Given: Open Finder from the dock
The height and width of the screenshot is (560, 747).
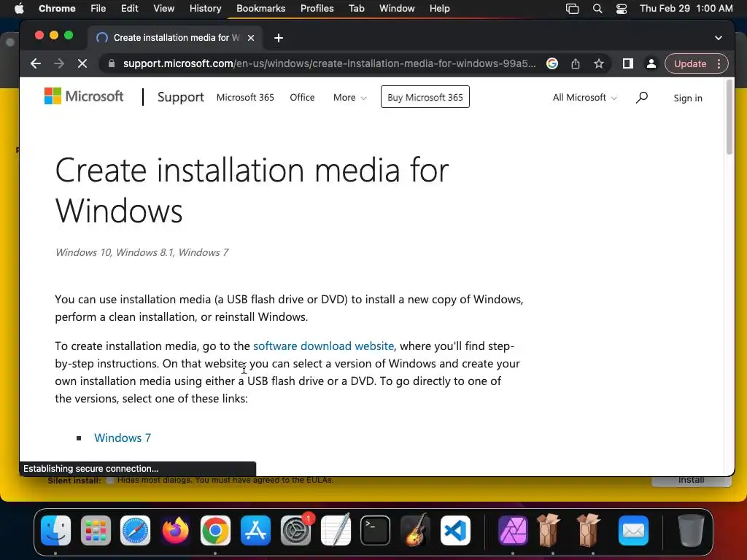Looking at the screenshot, I should click(55, 530).
